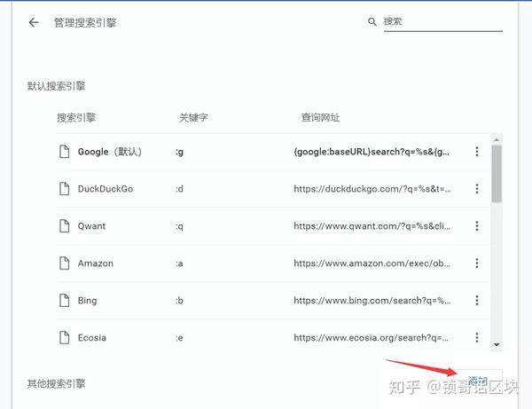532x409 pixels.
Task: Click the 添加 button to add engine
Action: click(x=478, y=381)
